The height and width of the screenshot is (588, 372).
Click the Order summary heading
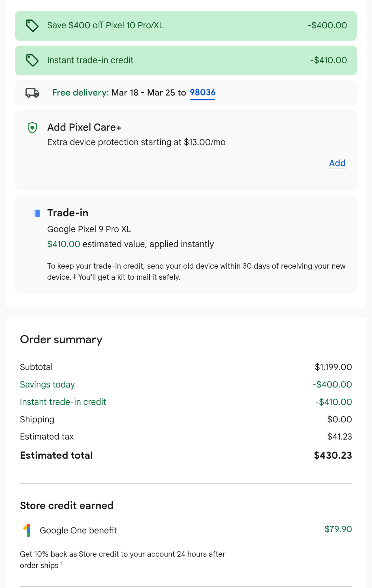(x=61, y=339)
